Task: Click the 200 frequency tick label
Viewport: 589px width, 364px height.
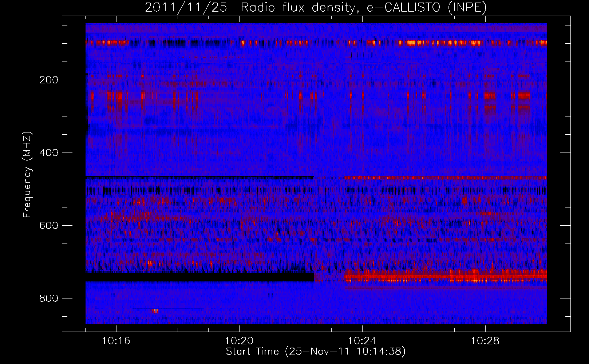Action: tap(49, 80)
